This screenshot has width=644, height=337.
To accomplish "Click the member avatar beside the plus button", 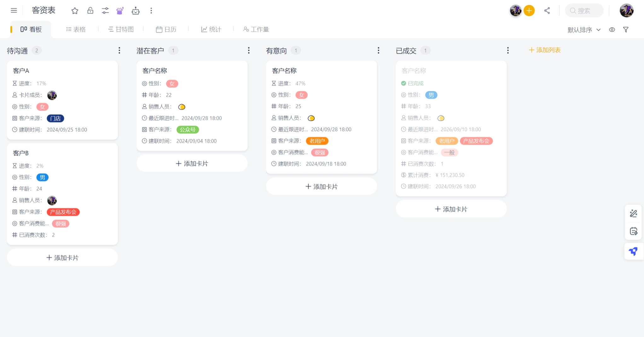I will click(516, 11).
